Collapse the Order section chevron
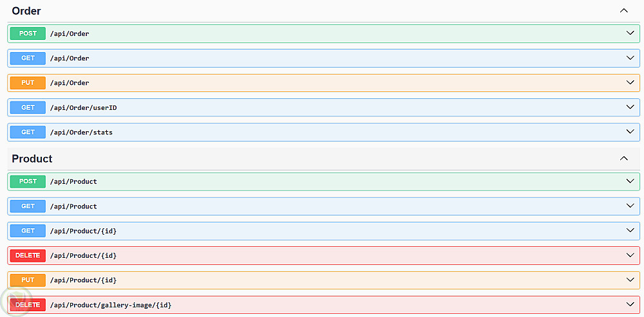The image size is (644, 317). coord(623,11)
